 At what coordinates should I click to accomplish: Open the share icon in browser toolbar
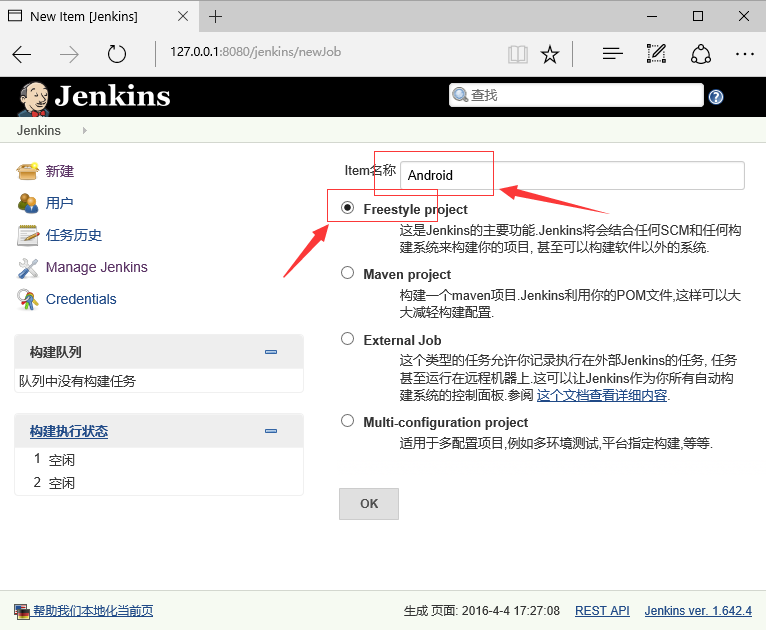click(701, 54)
